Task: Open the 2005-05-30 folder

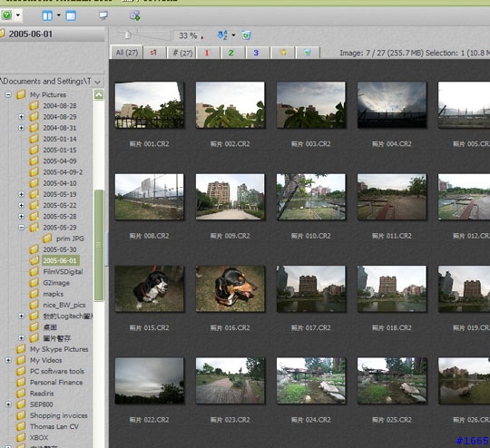Action: (x=60, y=249)
